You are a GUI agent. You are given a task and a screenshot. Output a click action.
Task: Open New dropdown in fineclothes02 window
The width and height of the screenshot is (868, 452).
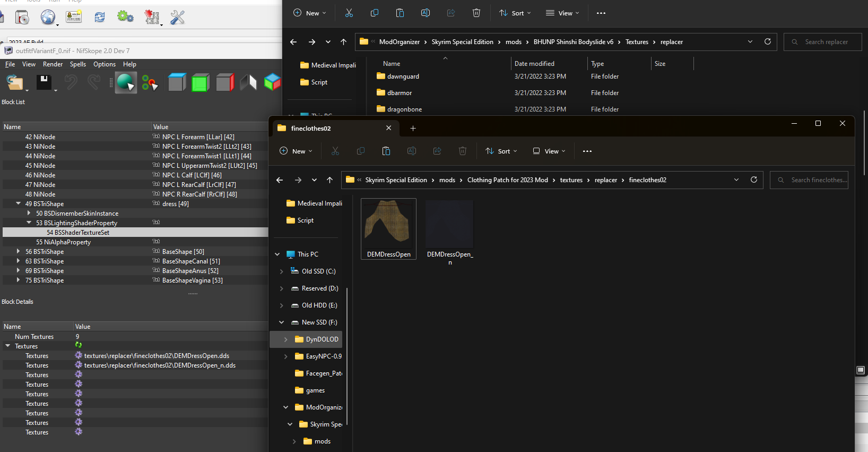click(x=296, y=151)
